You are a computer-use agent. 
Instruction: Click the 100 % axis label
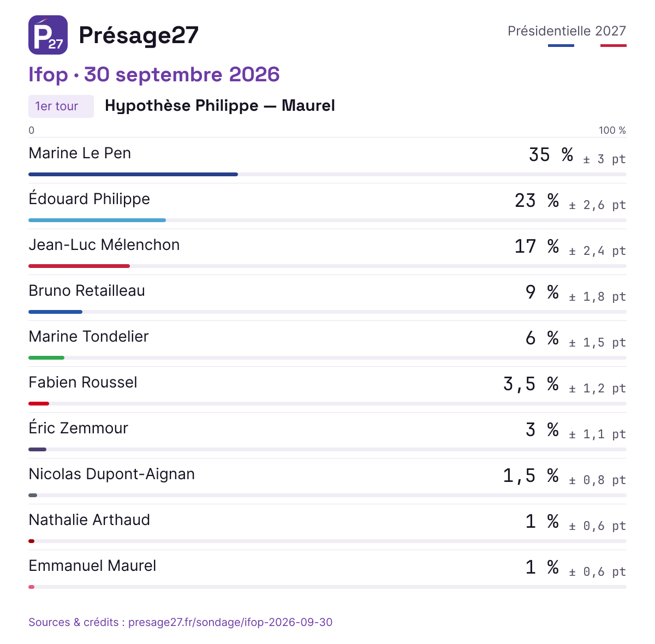coord(612,130)
